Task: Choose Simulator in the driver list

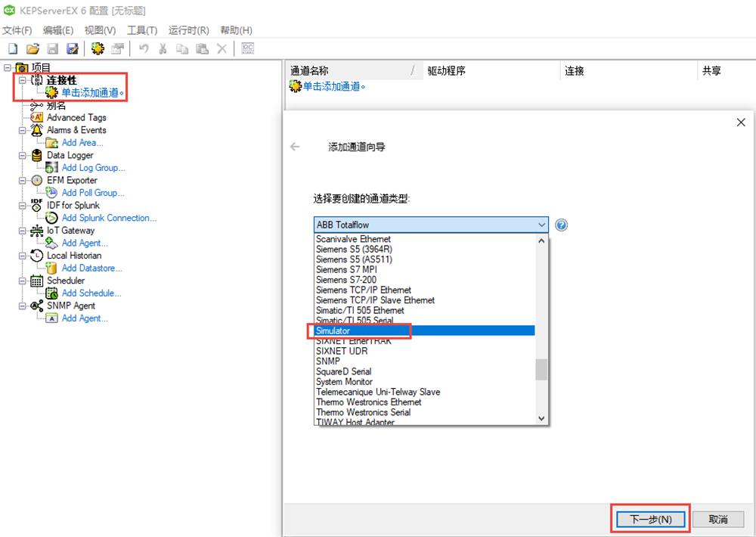Action: coord(424,331)
